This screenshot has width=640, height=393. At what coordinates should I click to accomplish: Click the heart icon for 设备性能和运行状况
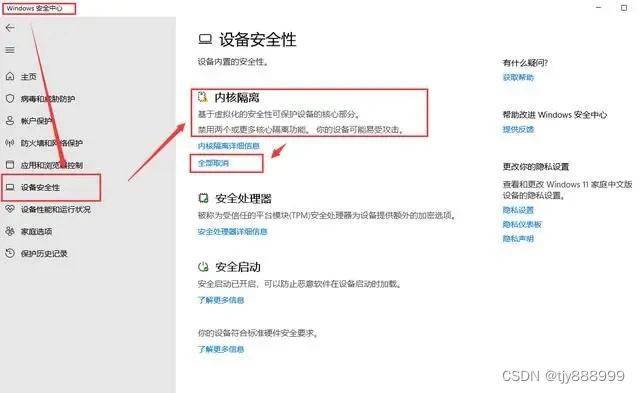(10, 209)
